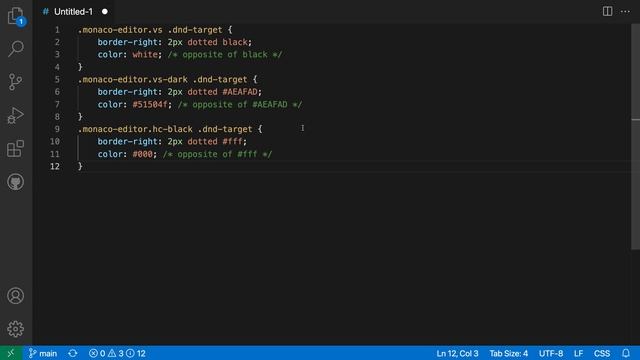Open the GitHub view icon
This screenshot has width=640, height=360.
click(16, 182)
